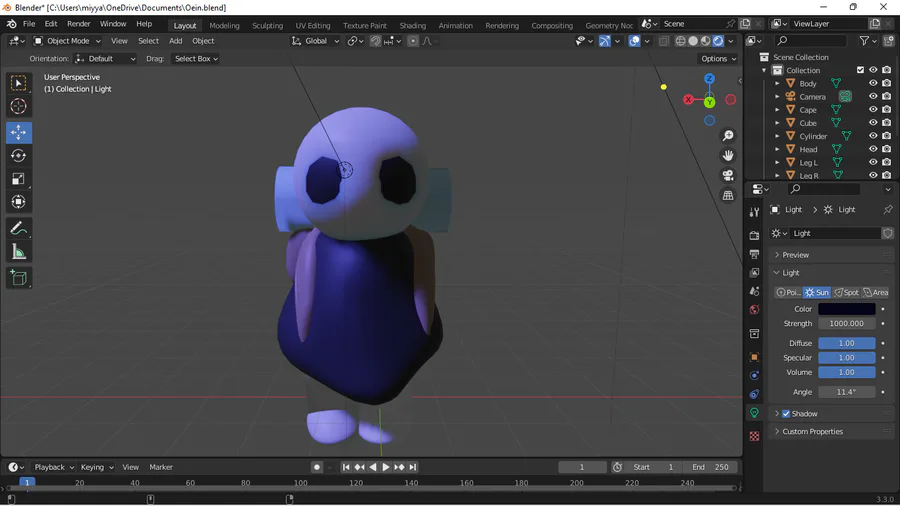Click the Strength value field
This screenshot has height=506, width=900.
point(846,324)
